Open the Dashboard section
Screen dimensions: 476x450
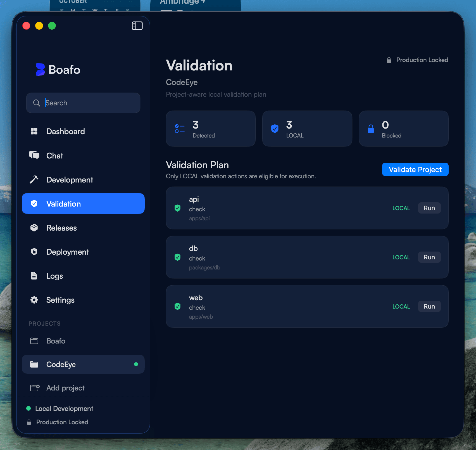83,131
